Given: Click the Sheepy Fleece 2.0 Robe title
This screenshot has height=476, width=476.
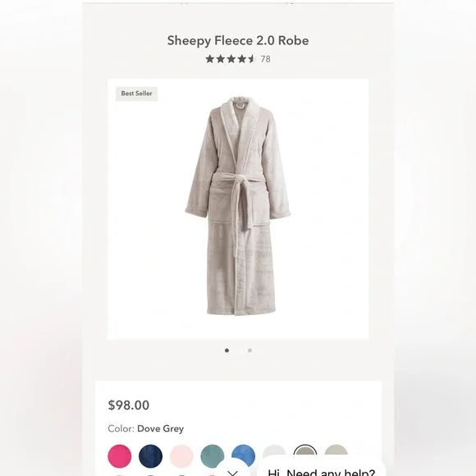Looking at the screenshot, I should click(x=238, y=41).
